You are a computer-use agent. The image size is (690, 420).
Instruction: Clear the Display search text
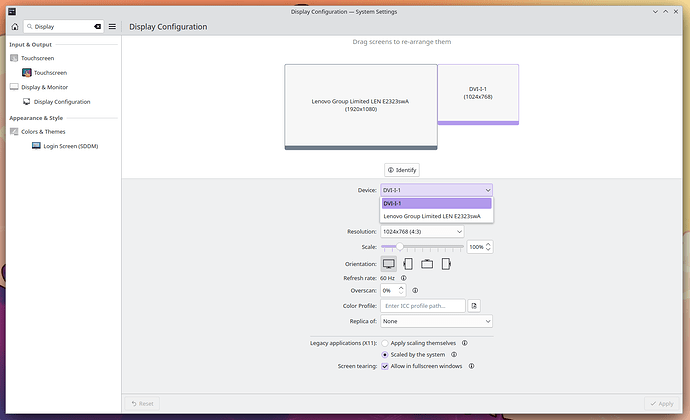[x=97, y=27]
